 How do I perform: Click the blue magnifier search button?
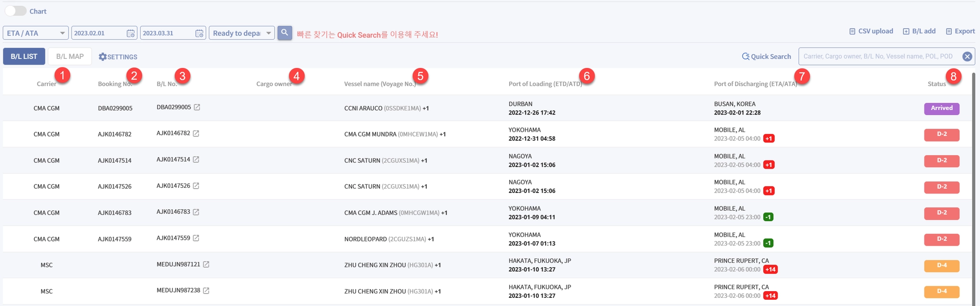click(x=285, y=33)
